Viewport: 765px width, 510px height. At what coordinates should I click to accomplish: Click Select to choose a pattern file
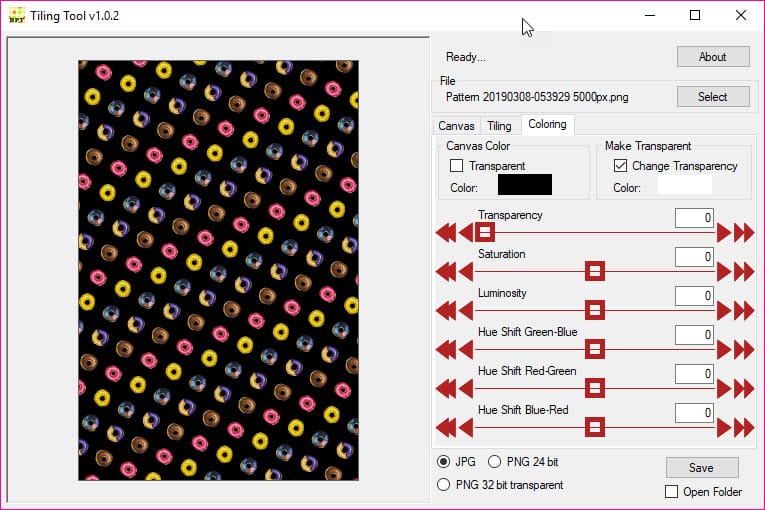[x=713, y=97]
